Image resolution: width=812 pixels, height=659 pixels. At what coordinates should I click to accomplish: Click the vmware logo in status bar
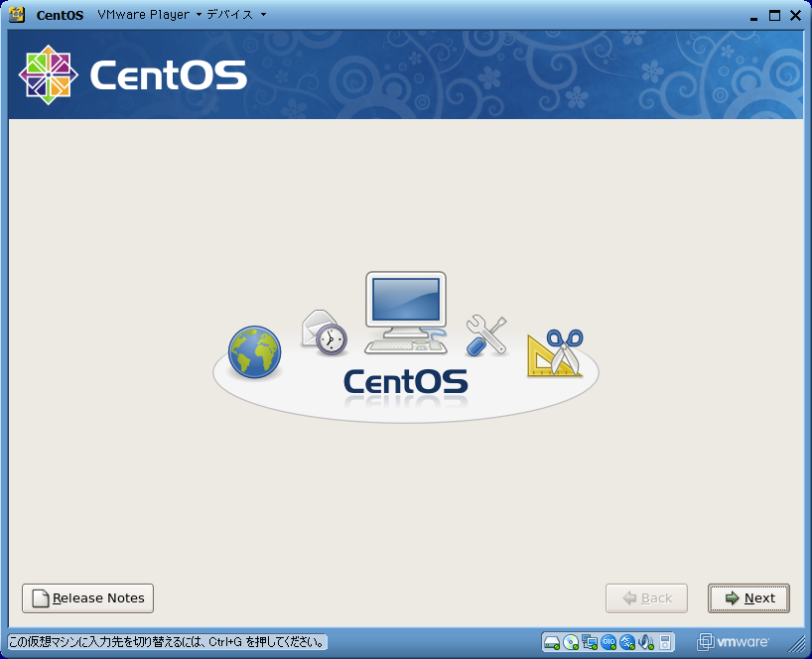click(733, 642)
